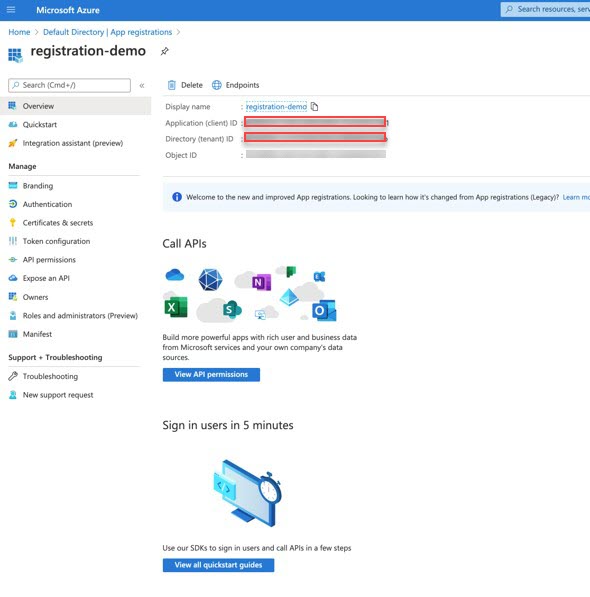The width and height of the screenshot is (590, 597).
Task: Click the Troubleshooting wrench icon
Action: click(x=13, y=376)
